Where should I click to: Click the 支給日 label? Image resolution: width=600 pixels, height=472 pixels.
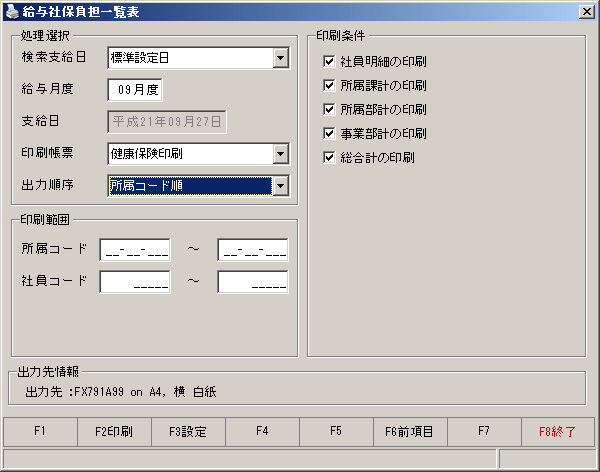pos(40,121)
